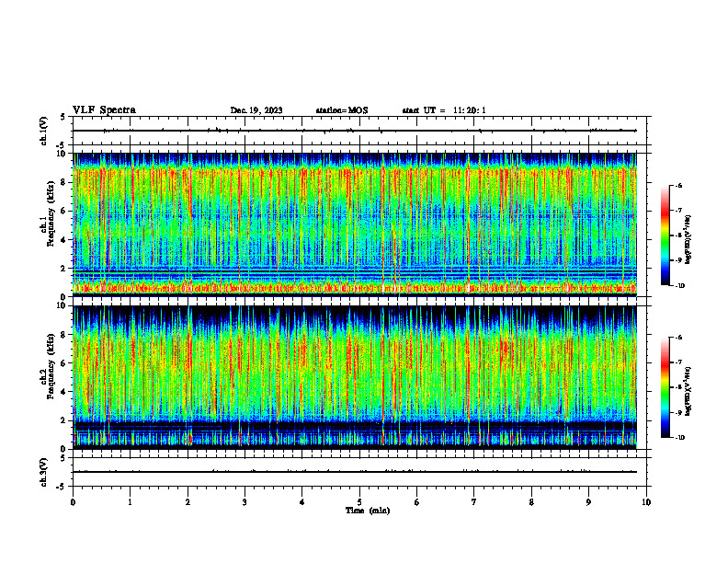The height and width of the screenshot is (563, 728).
Task: Click the ch.1 color scale bar
Action: [x=665, y=236]
